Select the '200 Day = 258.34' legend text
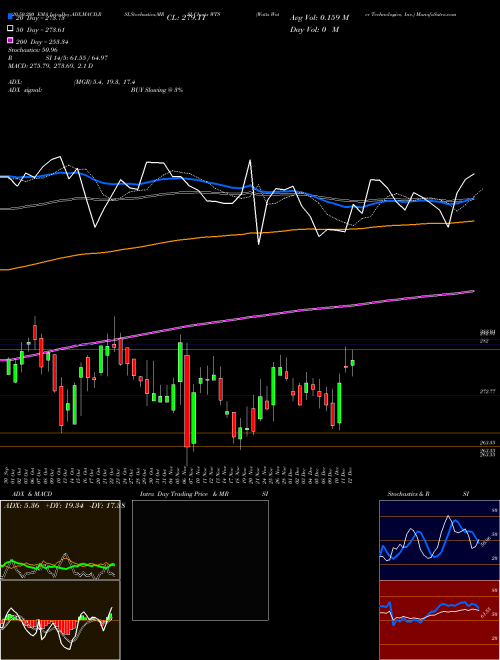This screenshot has width=500, height=660. point(42,42)
